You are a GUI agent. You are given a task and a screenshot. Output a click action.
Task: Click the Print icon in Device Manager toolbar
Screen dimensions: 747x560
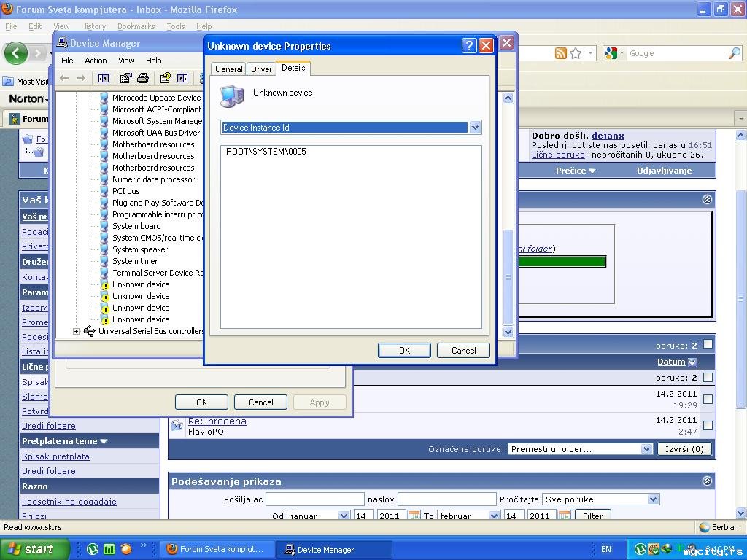coord(143,78)
